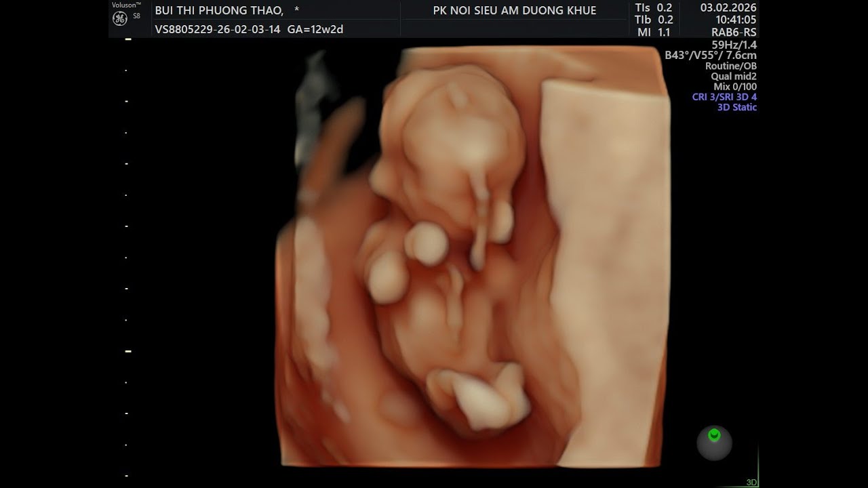This screenshot has width=868, height=488.
Task: Click the probe name RAB6-RS
Action: click(x=734, y=32)
